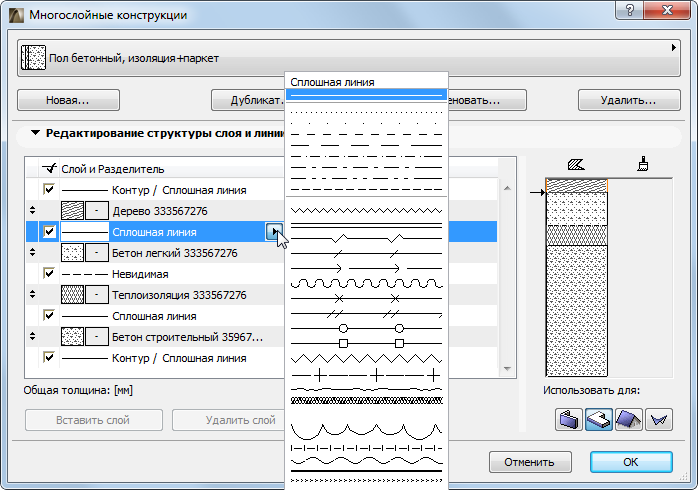Click the Вставить слой button
Image resolution: width=698 pixels, height=490 pixels.
click(x=93, y=420)
